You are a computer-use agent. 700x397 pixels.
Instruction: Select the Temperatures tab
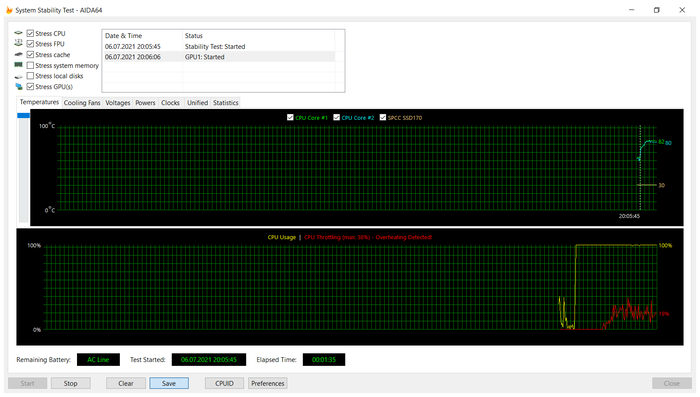(39, 102)
